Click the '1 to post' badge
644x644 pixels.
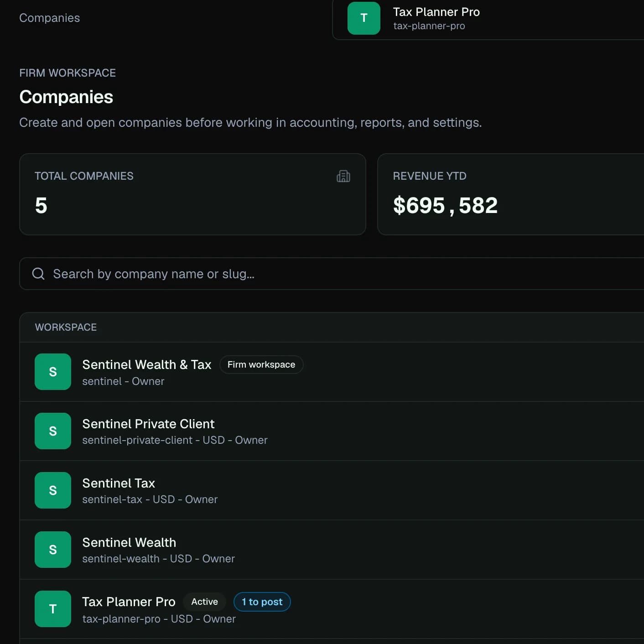[x=262, y=602]
